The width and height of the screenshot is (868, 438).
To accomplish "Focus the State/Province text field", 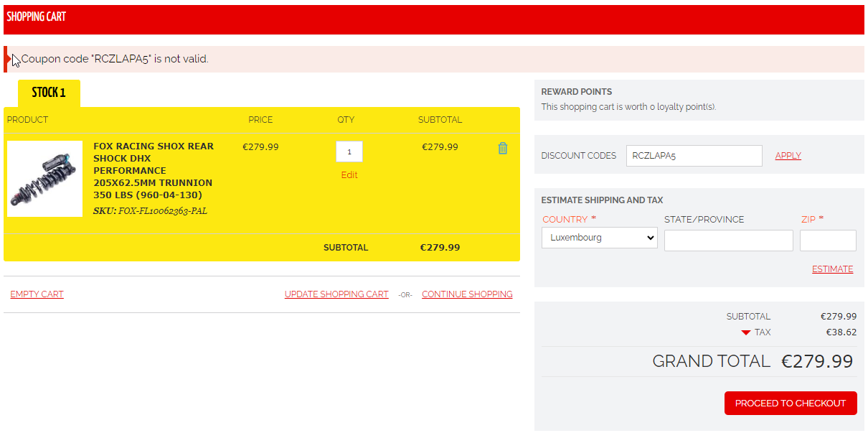I will coord(728,241).
